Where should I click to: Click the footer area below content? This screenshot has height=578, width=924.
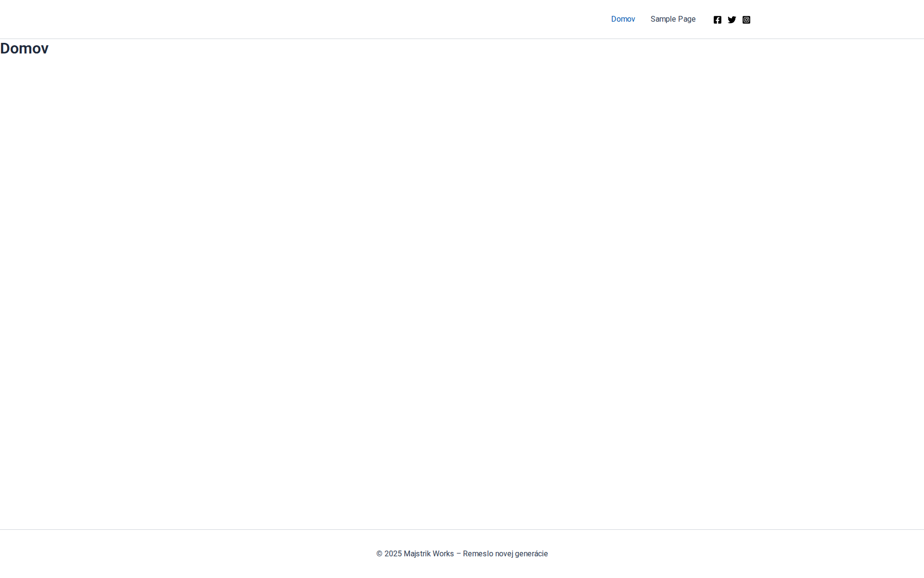(462, 553)
